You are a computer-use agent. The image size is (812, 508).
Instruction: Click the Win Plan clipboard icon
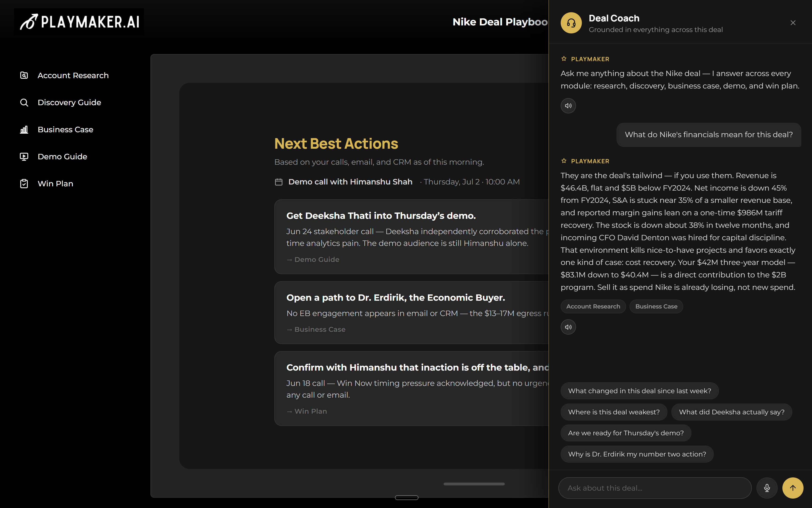point(24,184)
